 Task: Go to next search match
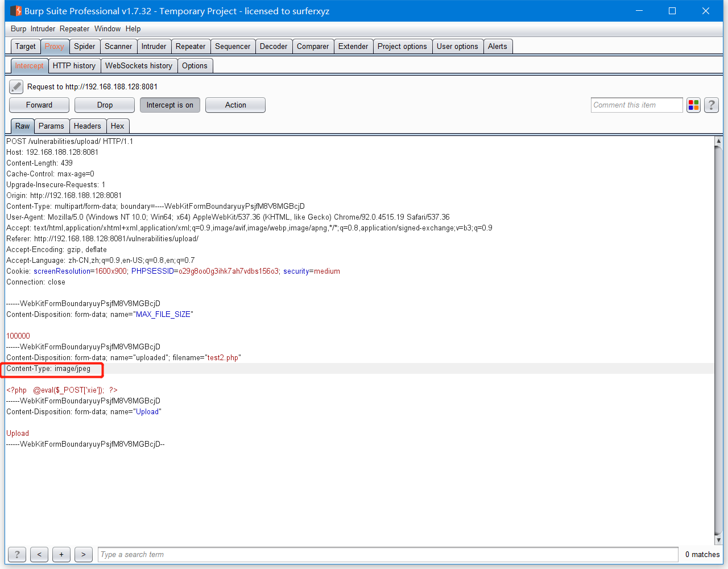84,554
